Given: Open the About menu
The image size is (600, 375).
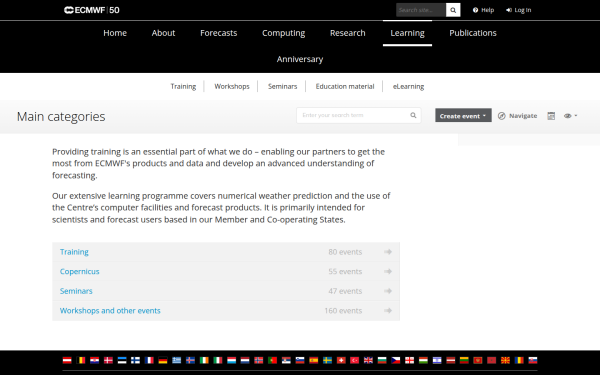Looking at the screenshot, I should point(163,33).
